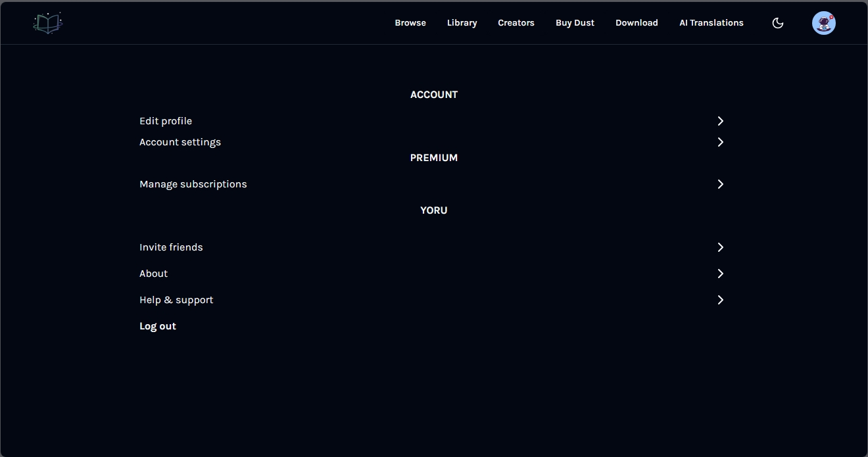Open the Buy Dust page
The width and height of the screenshot is (868, 457).
point(575,23)
